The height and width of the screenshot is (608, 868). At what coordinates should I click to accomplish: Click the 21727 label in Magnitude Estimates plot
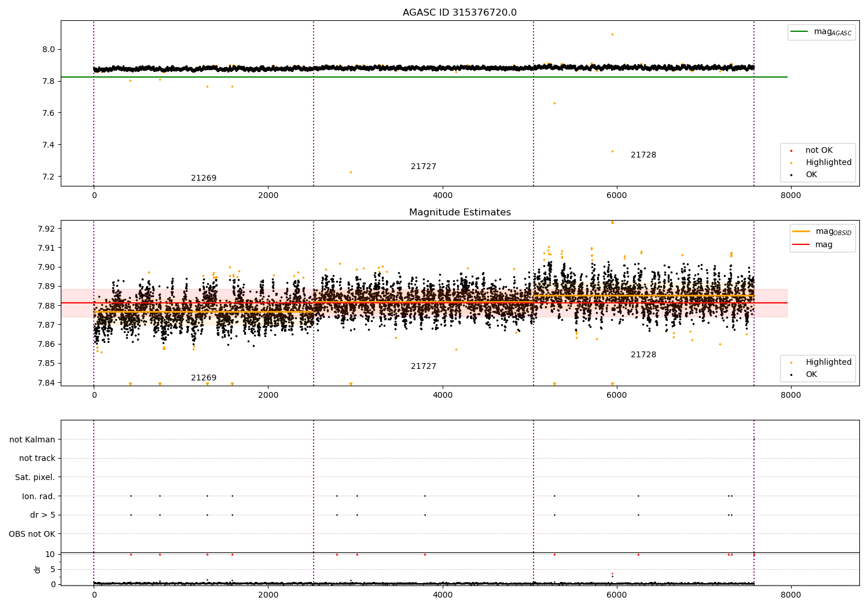coord(424,367)
